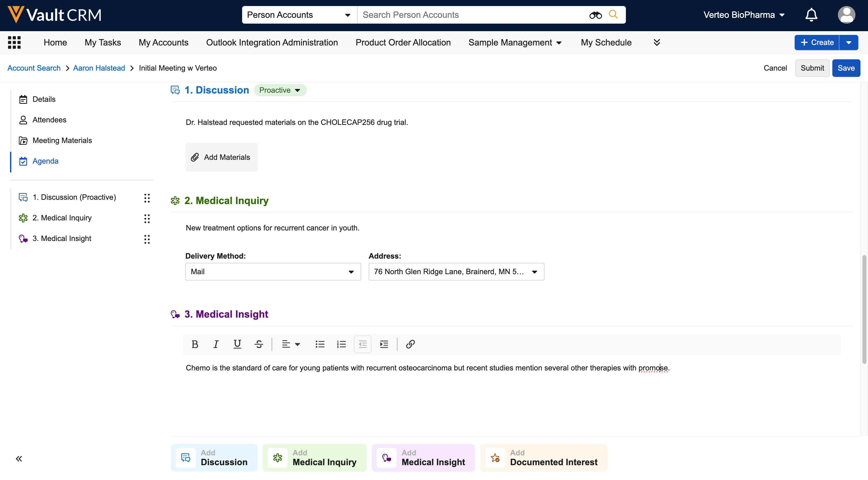This screenshot has width=868, height=480.
Task: Toggle strikethrough formatting
Action: pos(259,344)
